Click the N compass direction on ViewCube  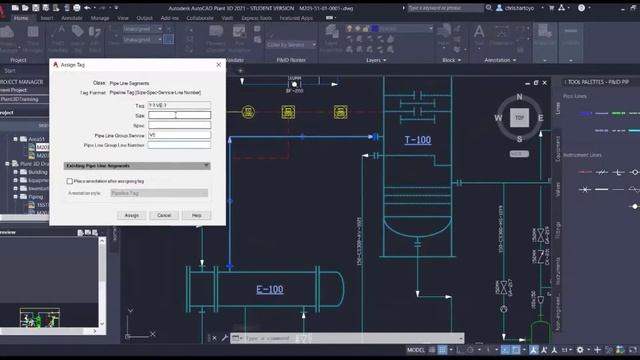coord(519,97)
